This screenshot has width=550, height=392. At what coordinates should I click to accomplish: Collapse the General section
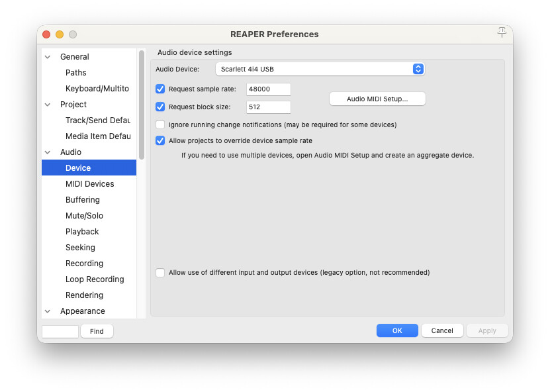[48, 57]
